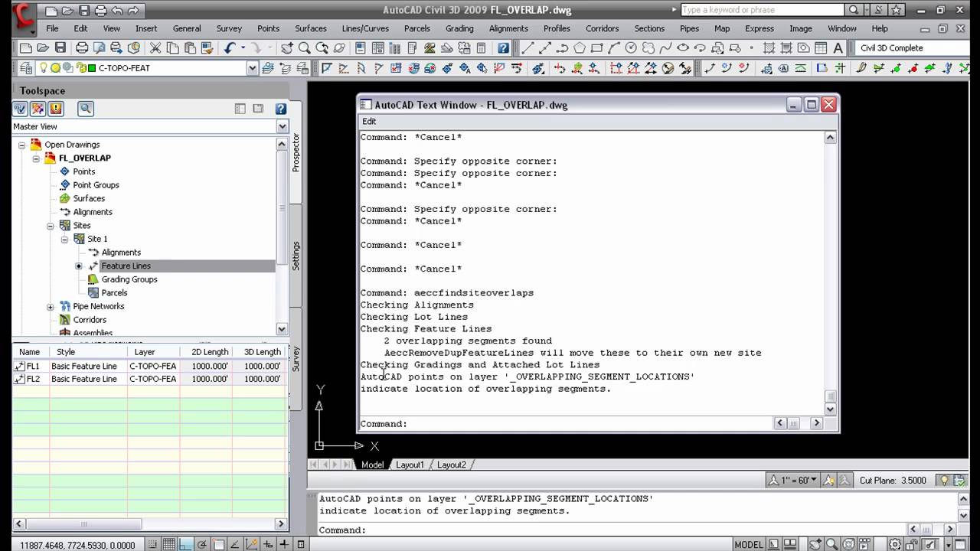Image resolution: width=980 pixels, height=551 pixels.
Task: Toggle Grid Display in status bar
Action: (x=168, y=544)
